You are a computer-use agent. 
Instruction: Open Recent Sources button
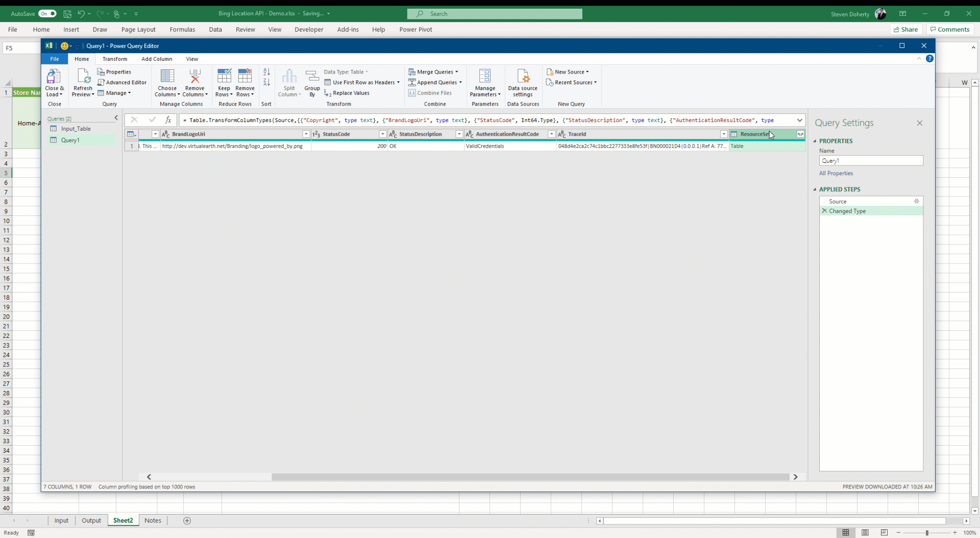571,82
